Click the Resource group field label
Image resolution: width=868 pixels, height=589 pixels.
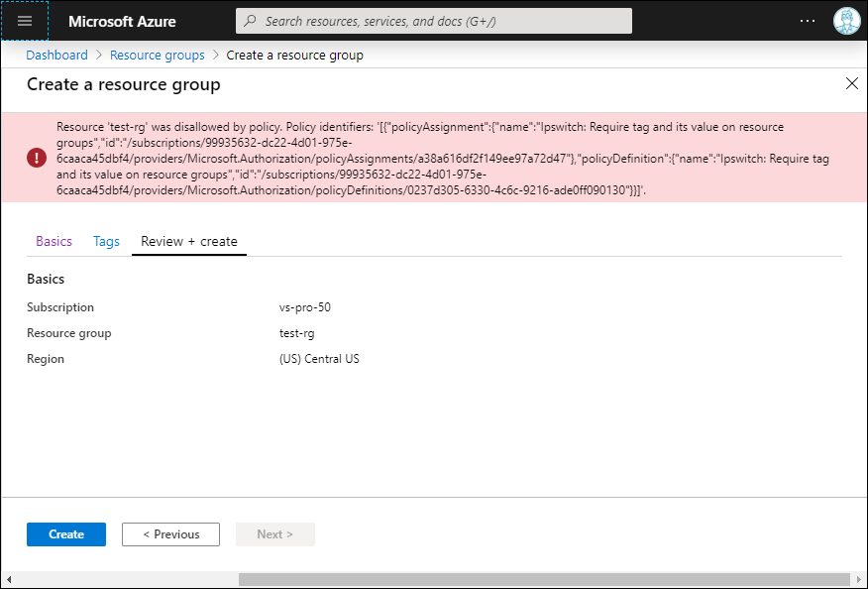69,333
